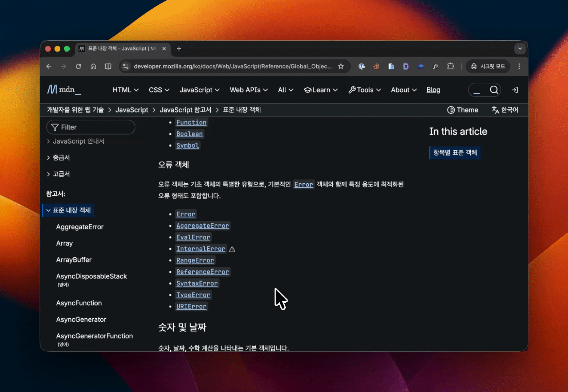Open the All navigation menu
568x392 pixels.
pos(285,90)
